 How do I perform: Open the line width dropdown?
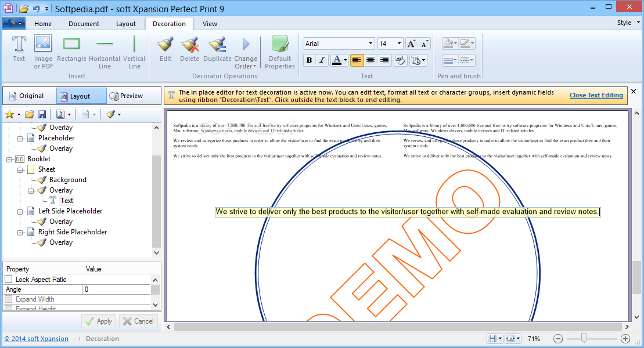coord(450,60)
